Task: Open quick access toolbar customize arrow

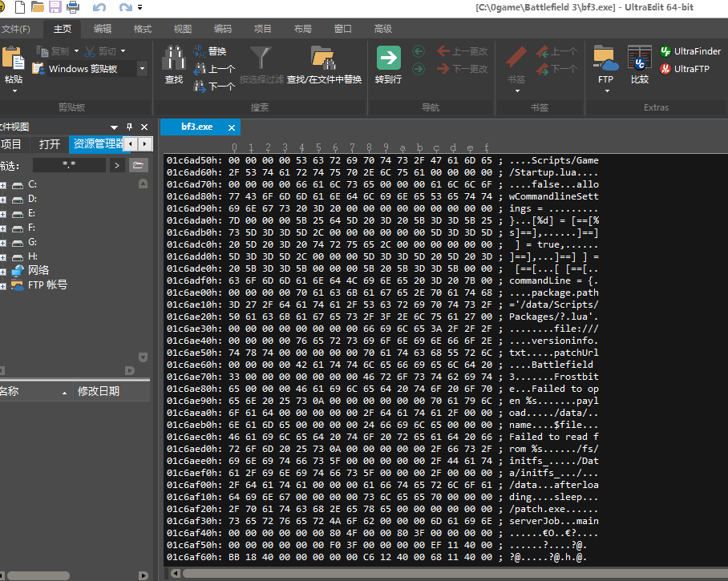Action: 140,7
